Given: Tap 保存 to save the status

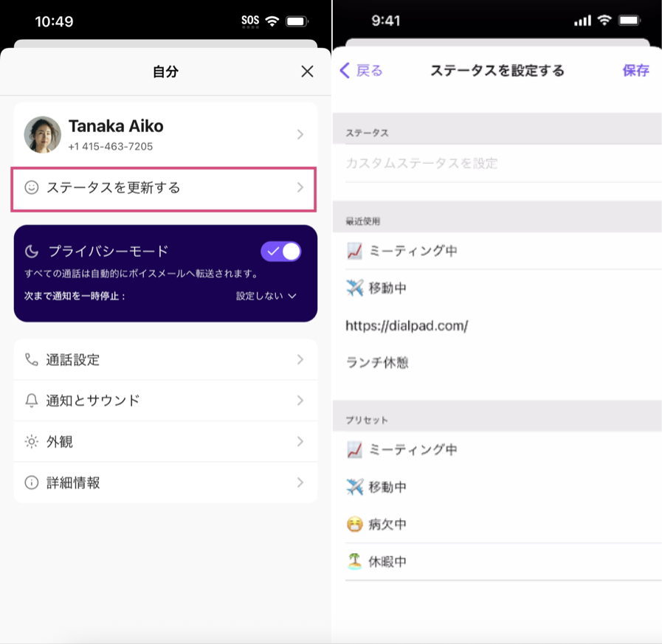Looking at the screenshot, I should click(x=635, y=71).
